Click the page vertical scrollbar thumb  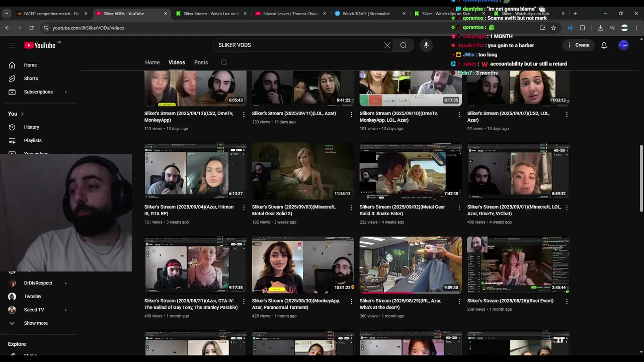641,178
